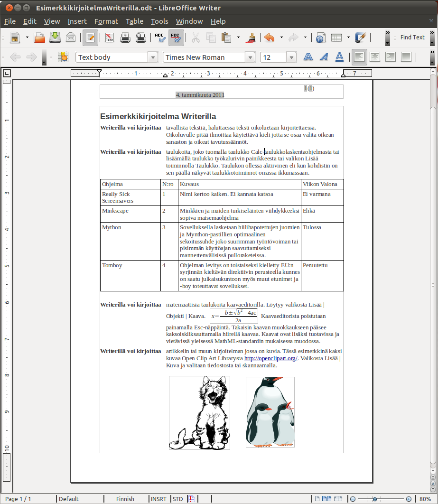Set Justified alignment
The width and height of the screenshot is (438, 504).
[406, 57]
